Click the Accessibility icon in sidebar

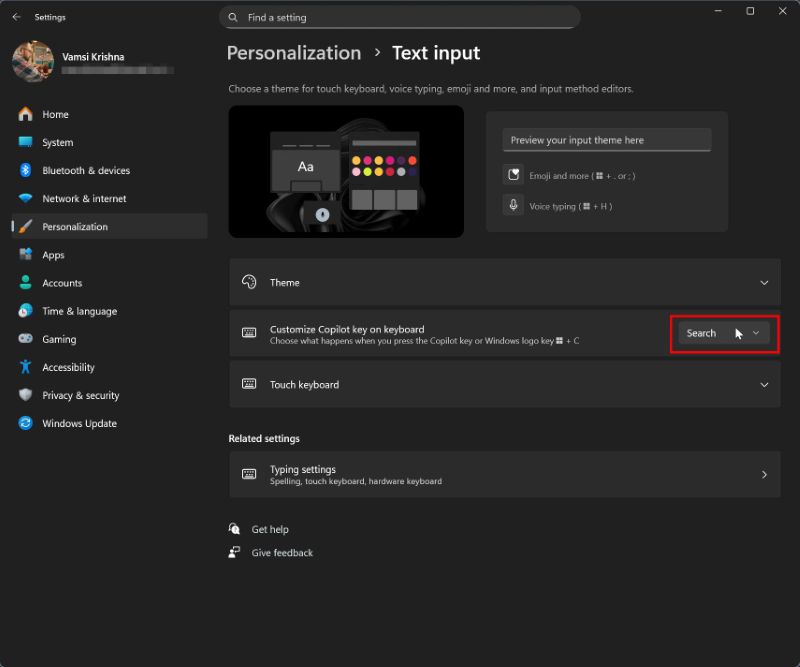coord(25,368)
